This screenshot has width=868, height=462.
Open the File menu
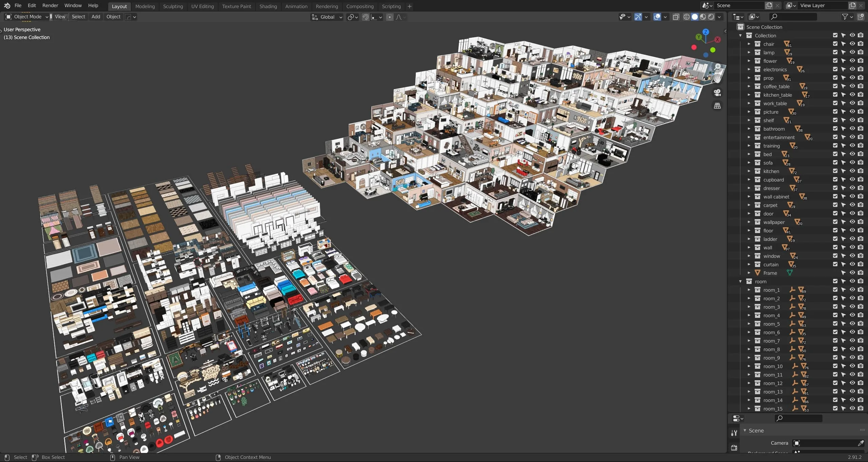point(18,5)
